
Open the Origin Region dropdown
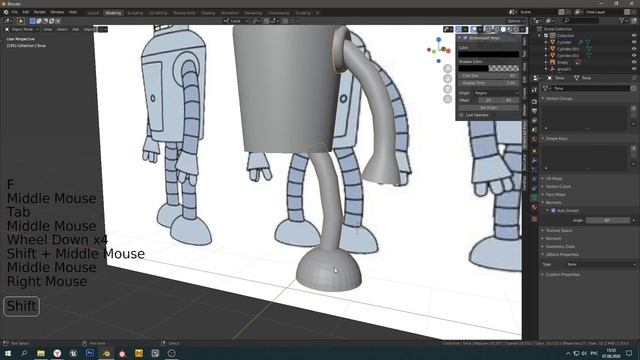(x=496, y=93)
